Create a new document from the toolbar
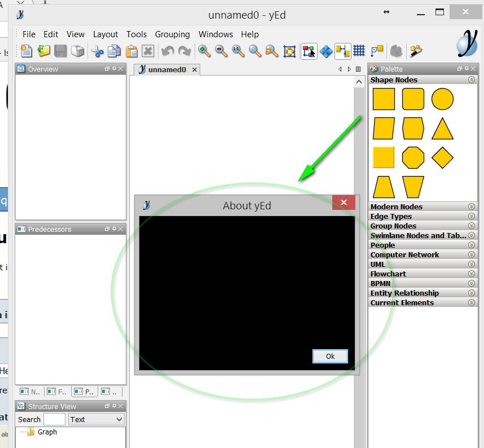The width and height of the screenshot is (484, 448). (x=27, y=51)
